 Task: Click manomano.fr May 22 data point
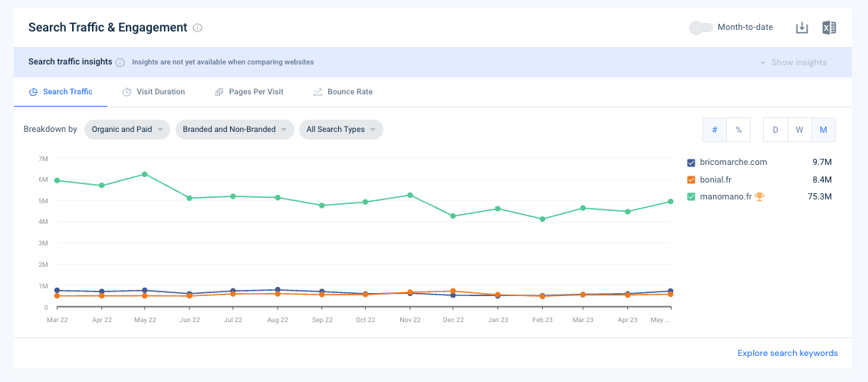[x=144, y=174]
